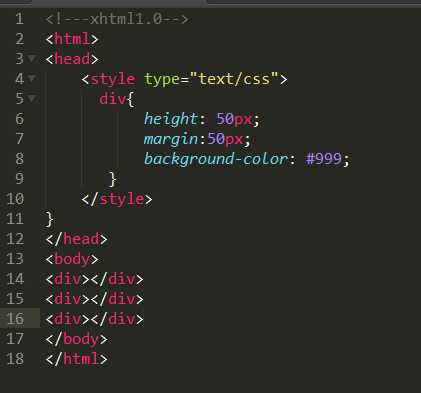Click line number 2 in the gutter

(x=20, y=39)
